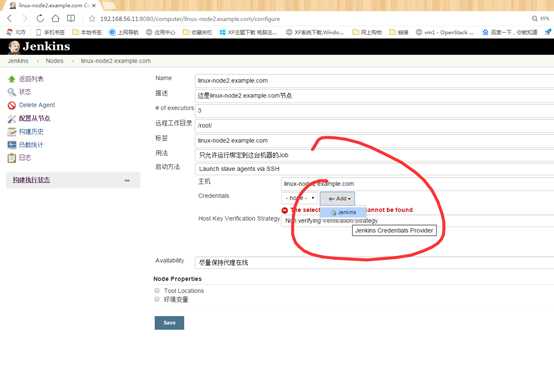The width and height of the screenshot is (554, 379).
Task: Click the Jenkins butler logo icon
Action: tap(14, 47)
